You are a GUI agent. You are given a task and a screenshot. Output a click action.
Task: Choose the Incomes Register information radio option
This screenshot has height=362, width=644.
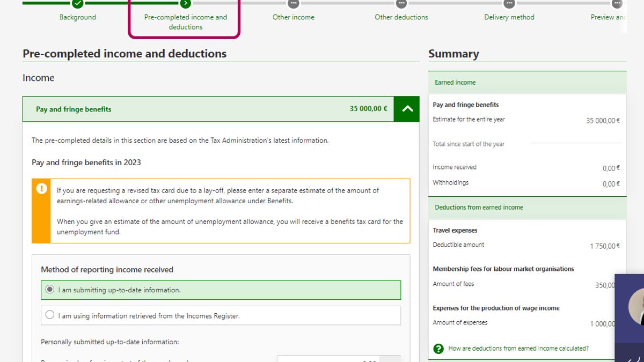click(x=50, y=315)
